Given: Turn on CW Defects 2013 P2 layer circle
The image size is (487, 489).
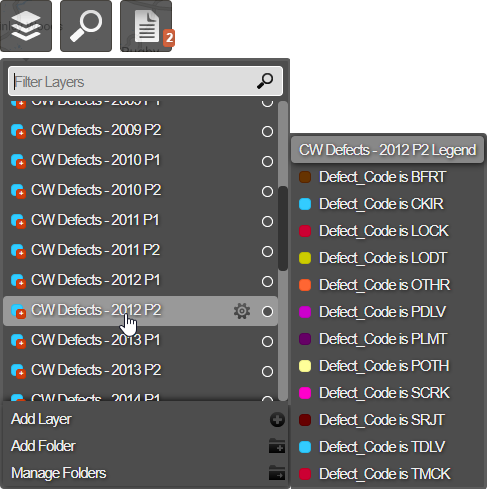Looking at the screenshot, I should point(267,371).
